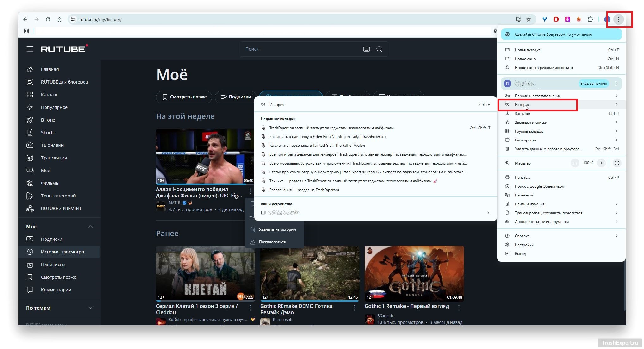644x349 pixels.
Task: Open the on-screen keyboard icon in search
Action: [366, 49]
